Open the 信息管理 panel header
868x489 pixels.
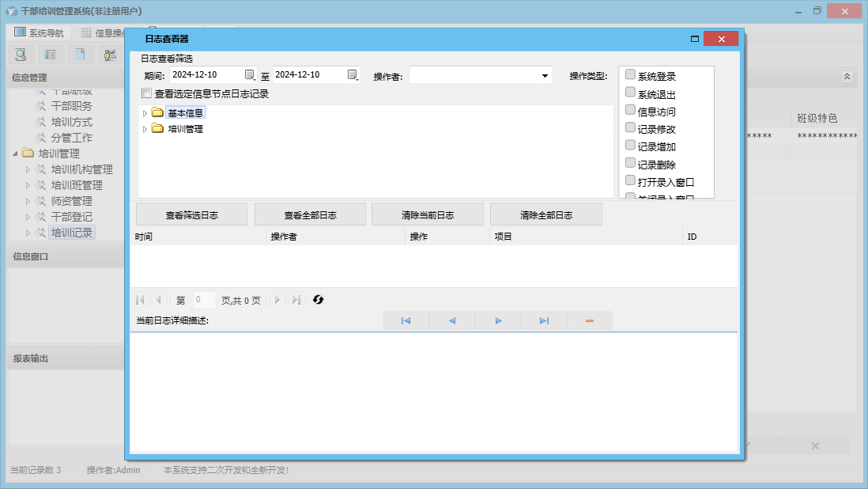click(x=66, y=78)
